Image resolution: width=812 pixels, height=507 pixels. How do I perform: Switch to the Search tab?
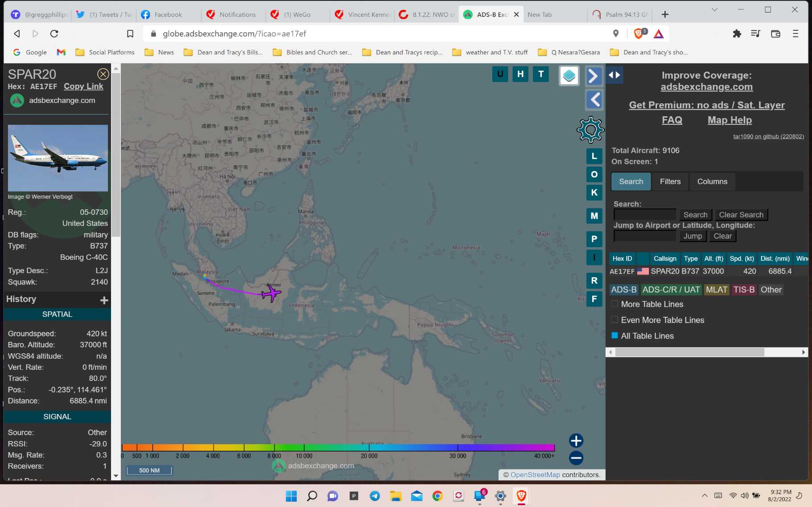631,181
